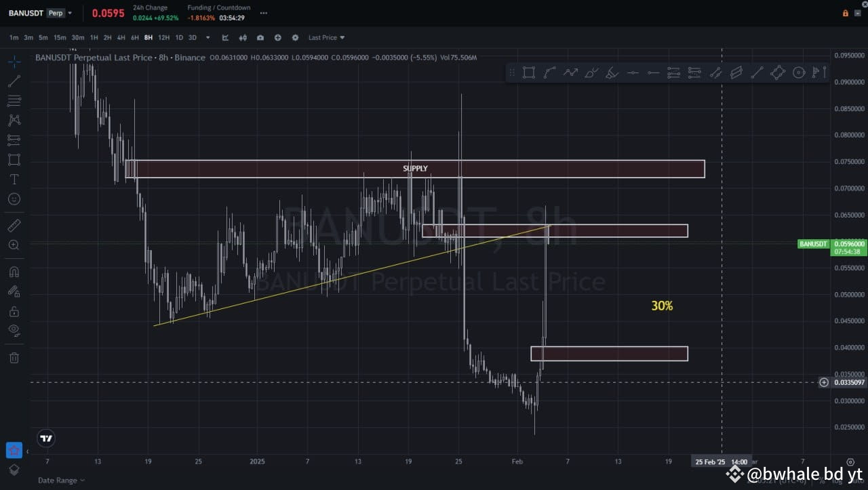Activate the magnet snapping tool

(x=14, y=271)
